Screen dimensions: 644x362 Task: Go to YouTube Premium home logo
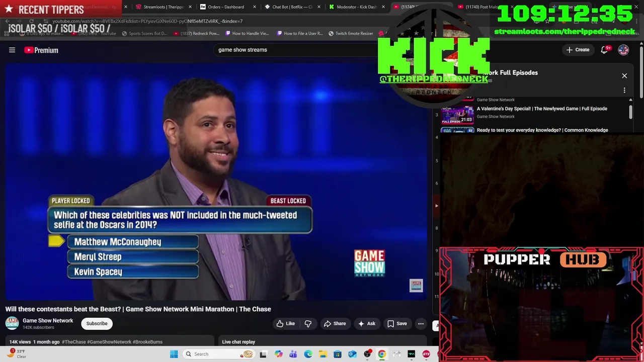41,50
